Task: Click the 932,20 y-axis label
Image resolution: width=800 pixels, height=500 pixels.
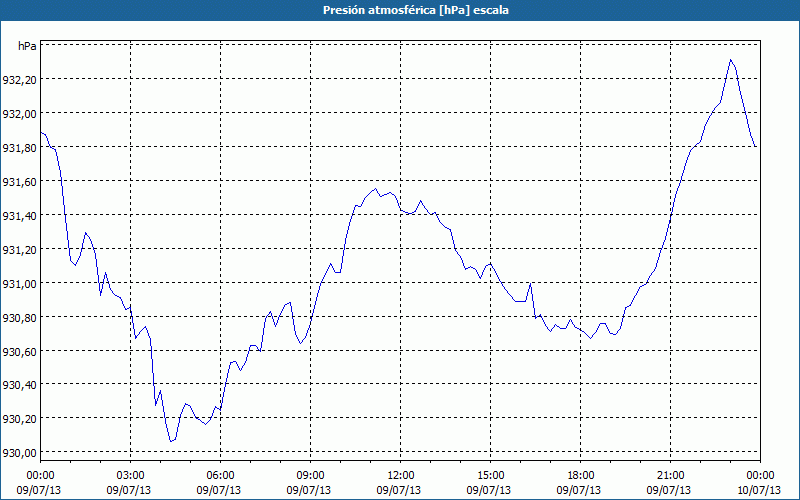Action: tap(19, 80)
